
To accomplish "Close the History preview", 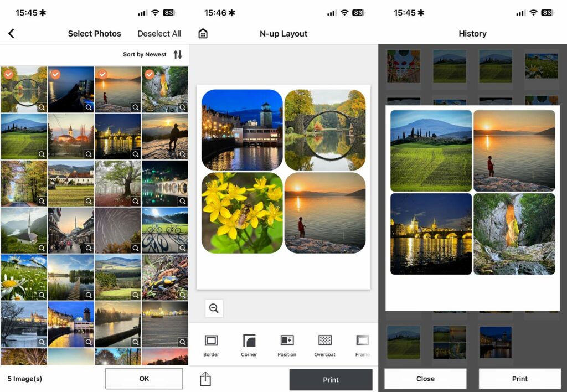I will [x=425, y=379].
